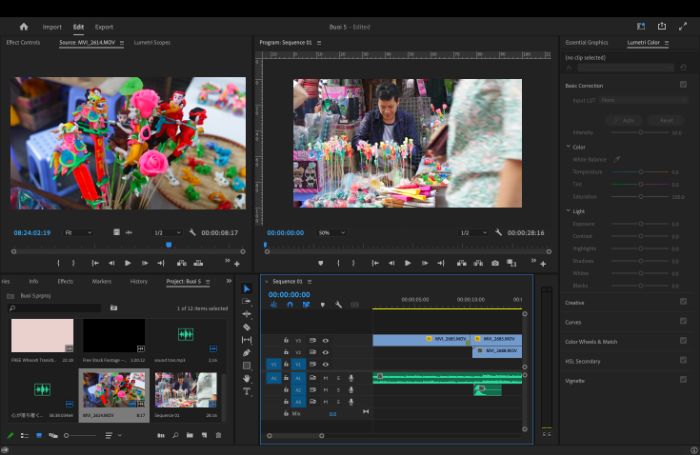Open the Essential Graphics panel tab
This screenshot has width=700, height=455.
pyautogui.click(x=587, y=42)
